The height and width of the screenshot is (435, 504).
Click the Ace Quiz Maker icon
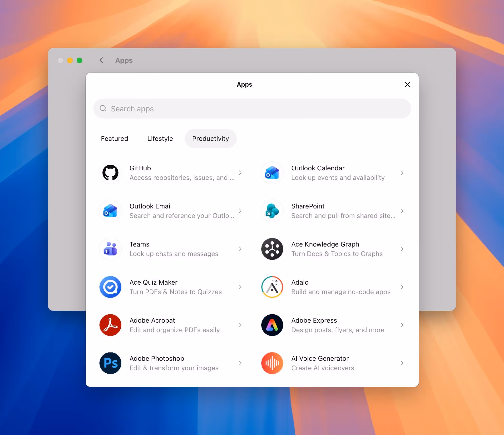point(110,287)
